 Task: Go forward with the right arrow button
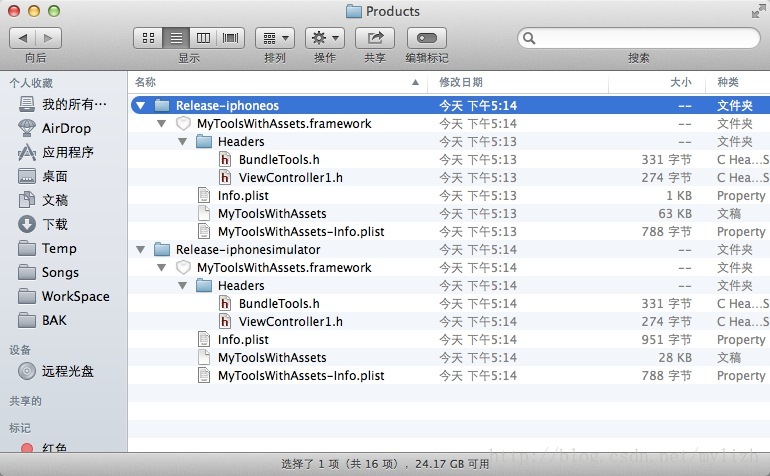pyautogui.click(x=48, y=38)
